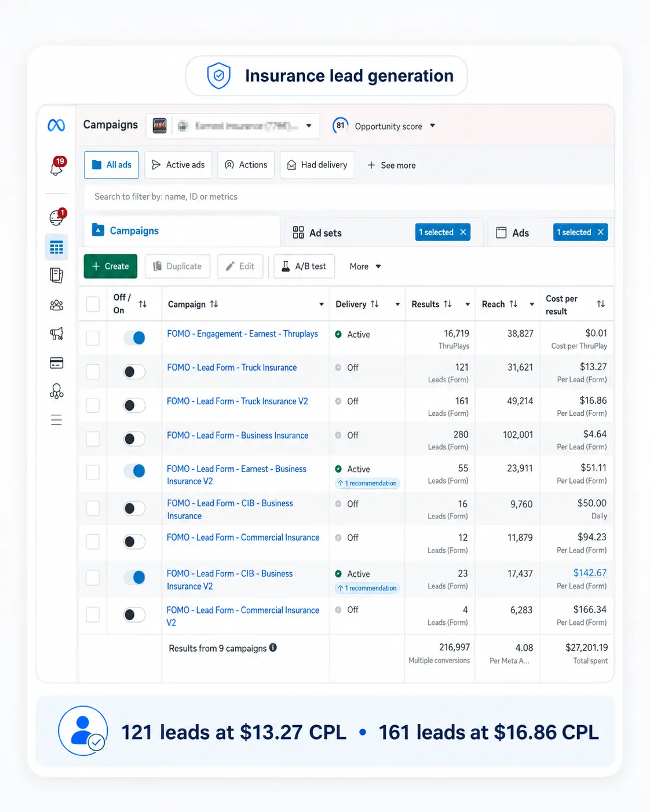Expand 1 recommendation under Earnest - Business Insurance V2

[367, 483]
